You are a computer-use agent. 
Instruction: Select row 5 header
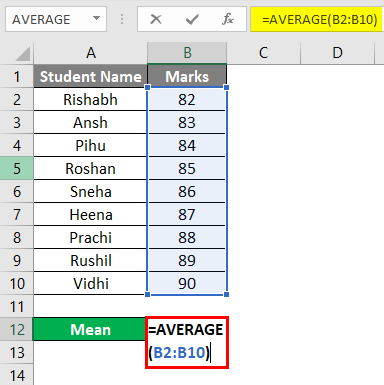(17, 168)
